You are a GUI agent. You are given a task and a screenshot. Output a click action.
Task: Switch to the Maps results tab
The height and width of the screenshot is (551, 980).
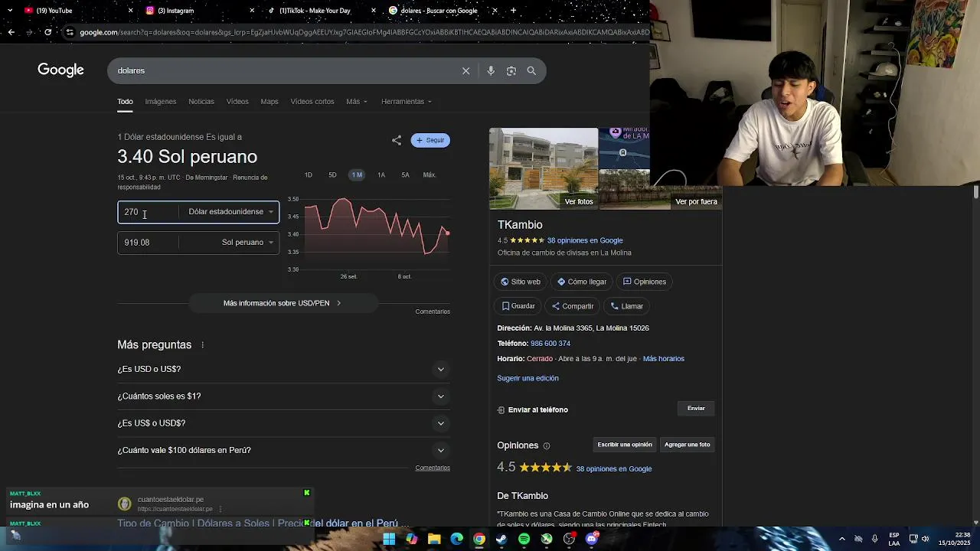(x=269, y=102)
